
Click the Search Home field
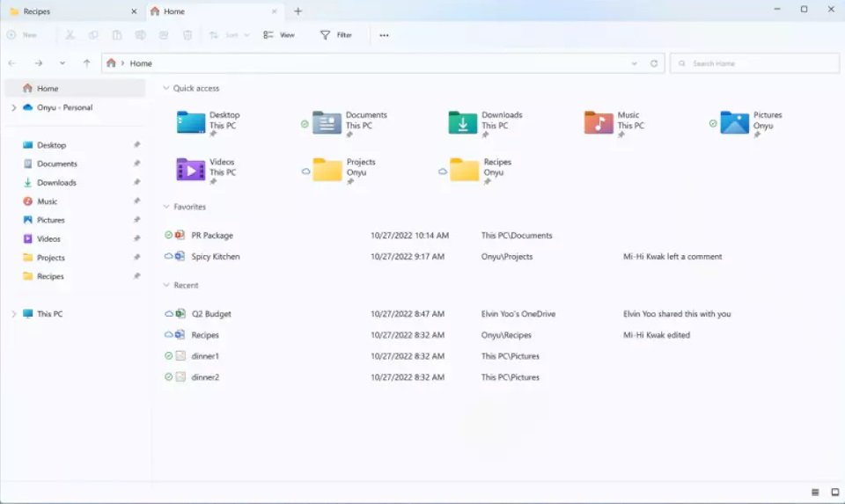(754, 63)
